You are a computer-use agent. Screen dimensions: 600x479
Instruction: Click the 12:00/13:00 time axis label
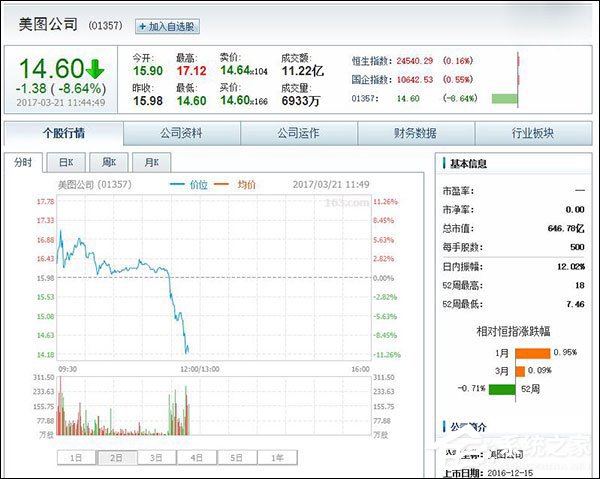point(200,369)
